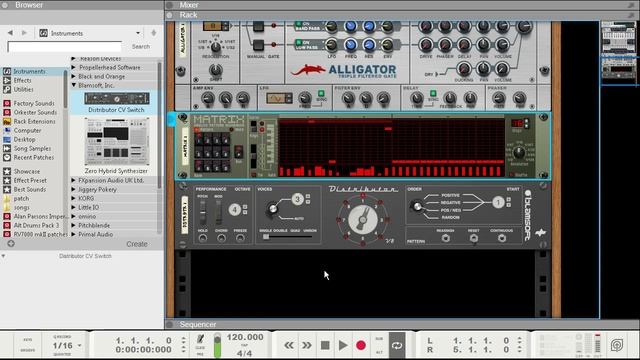Open Orkester Sounds bank
Screen dimensions: 640x360
[x=35, y=112]
